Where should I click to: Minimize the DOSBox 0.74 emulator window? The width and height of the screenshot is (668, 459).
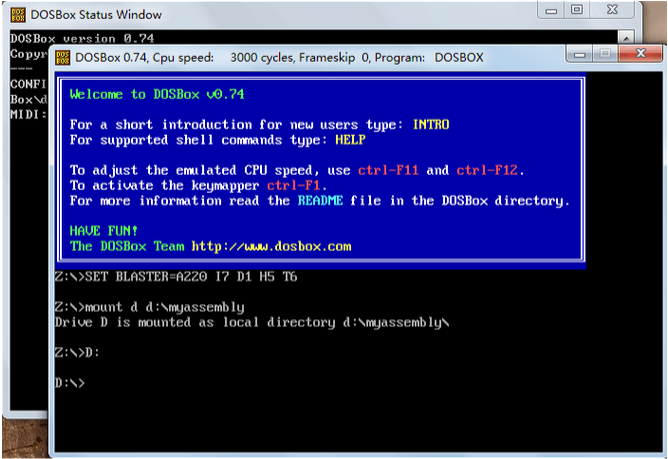pos(579,54)
